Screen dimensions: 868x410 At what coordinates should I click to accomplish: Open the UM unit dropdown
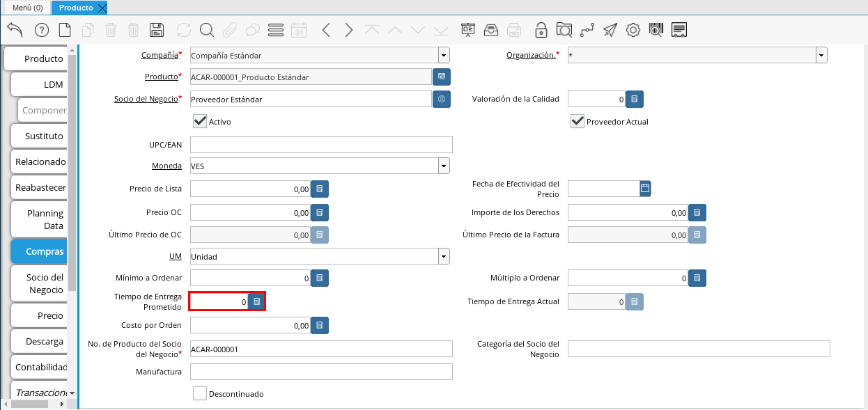[x=444, y=256]
